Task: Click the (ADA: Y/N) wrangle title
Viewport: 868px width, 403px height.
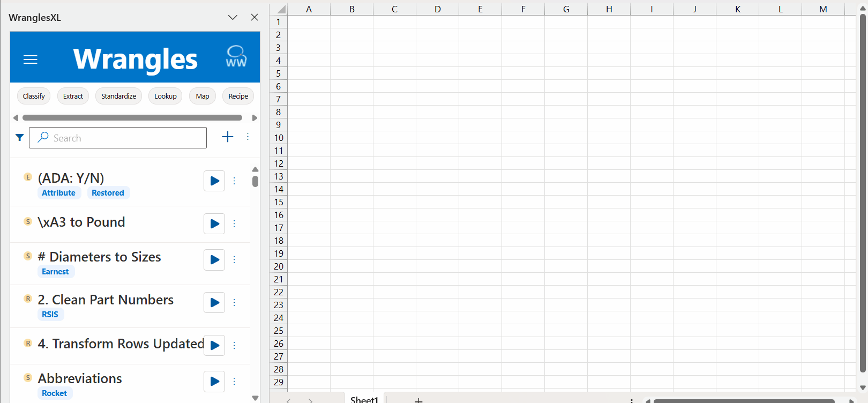Action: point(71,178)
